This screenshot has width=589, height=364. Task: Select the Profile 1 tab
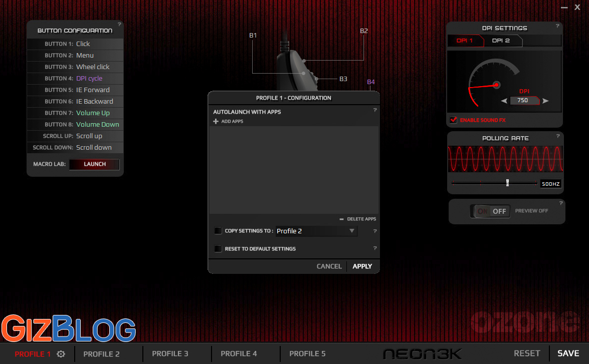(x=32, y=354)
